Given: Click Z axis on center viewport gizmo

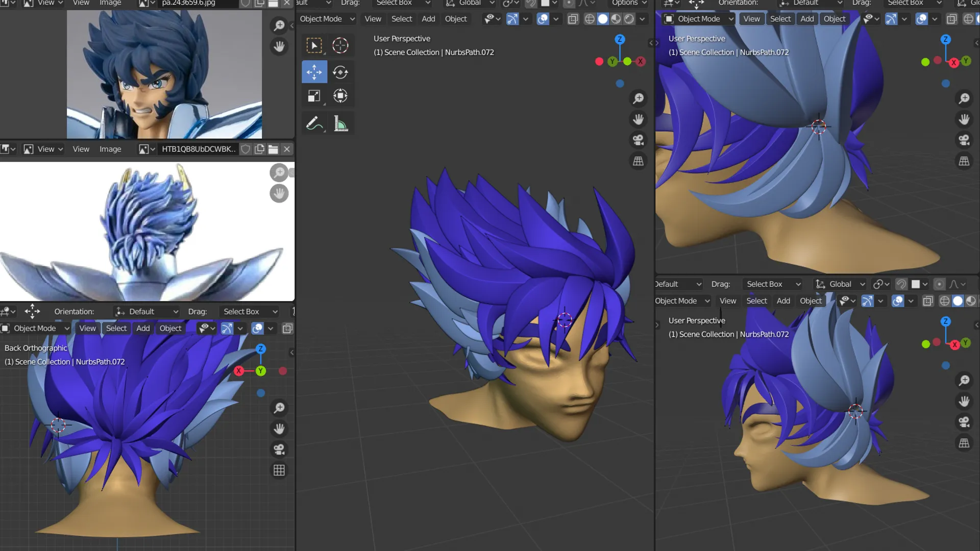Looking at the screenshot, I should click(x=620, y=39).
